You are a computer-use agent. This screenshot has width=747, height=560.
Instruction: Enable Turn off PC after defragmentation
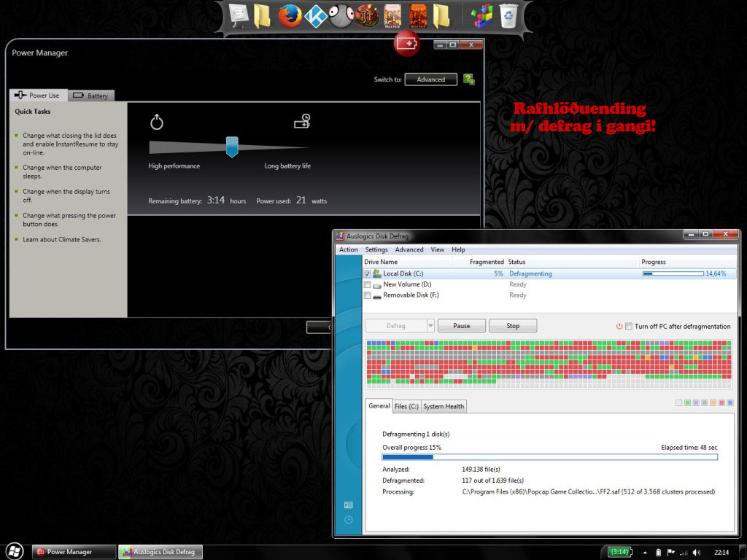click(x=629, y=326)
